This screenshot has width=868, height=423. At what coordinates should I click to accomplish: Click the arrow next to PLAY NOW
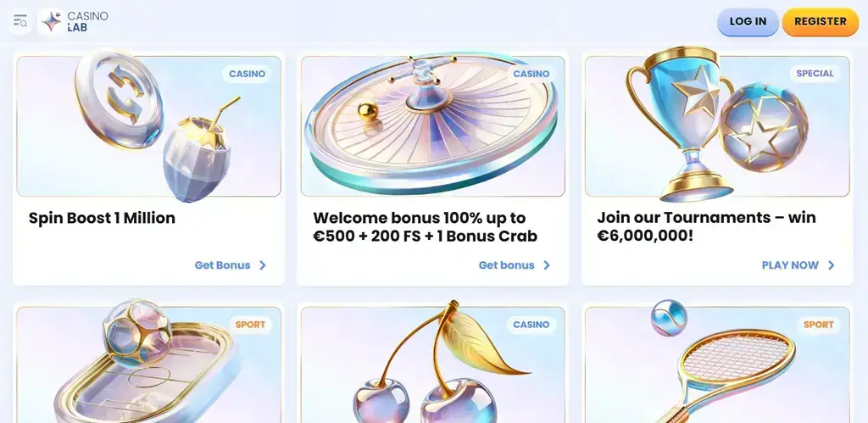pyautogui.click(x=831, y=265)
